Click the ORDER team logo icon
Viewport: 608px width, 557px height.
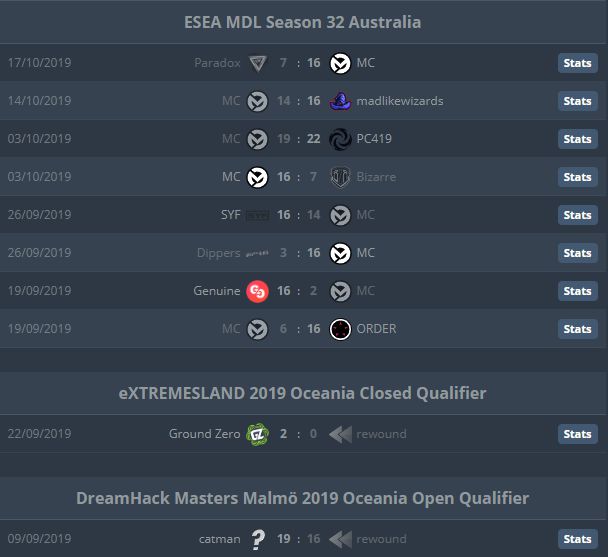340,329
